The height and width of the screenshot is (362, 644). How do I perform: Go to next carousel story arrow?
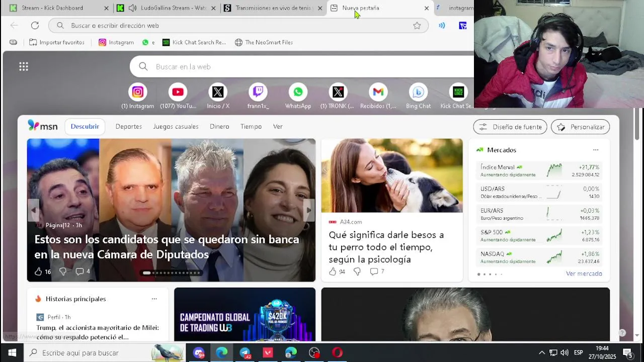(x=309, y=210)
